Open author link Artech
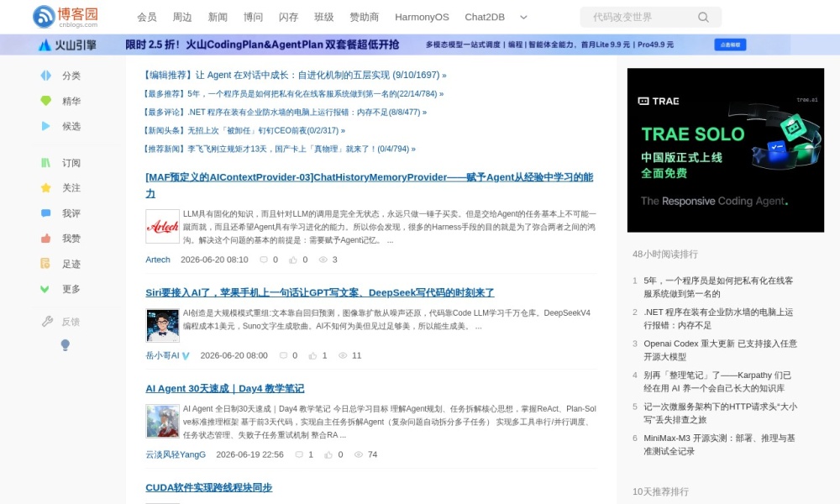 (x=158, y=260)
